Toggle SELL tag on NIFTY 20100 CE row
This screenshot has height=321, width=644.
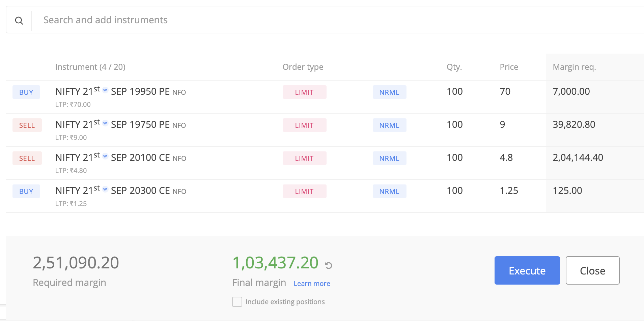click(x=27, y=158)
